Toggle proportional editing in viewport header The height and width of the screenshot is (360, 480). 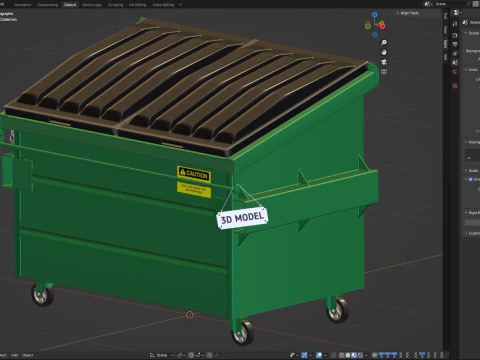click(x=210, y=355)
